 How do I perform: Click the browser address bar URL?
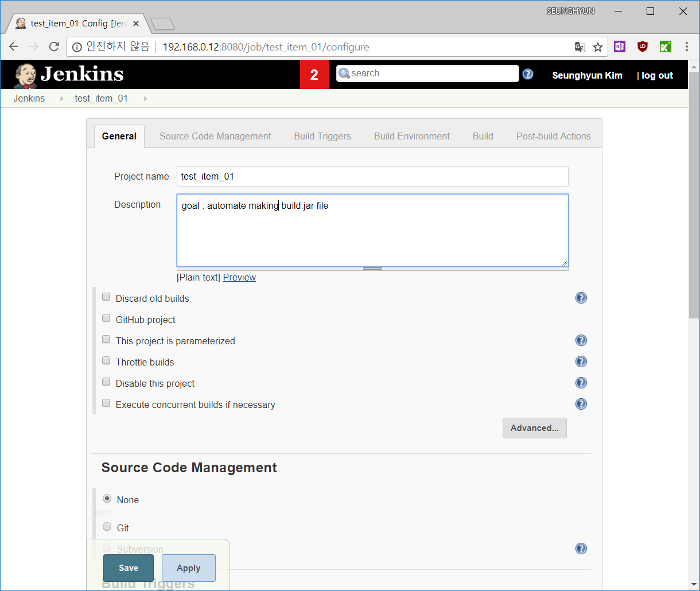266,47
